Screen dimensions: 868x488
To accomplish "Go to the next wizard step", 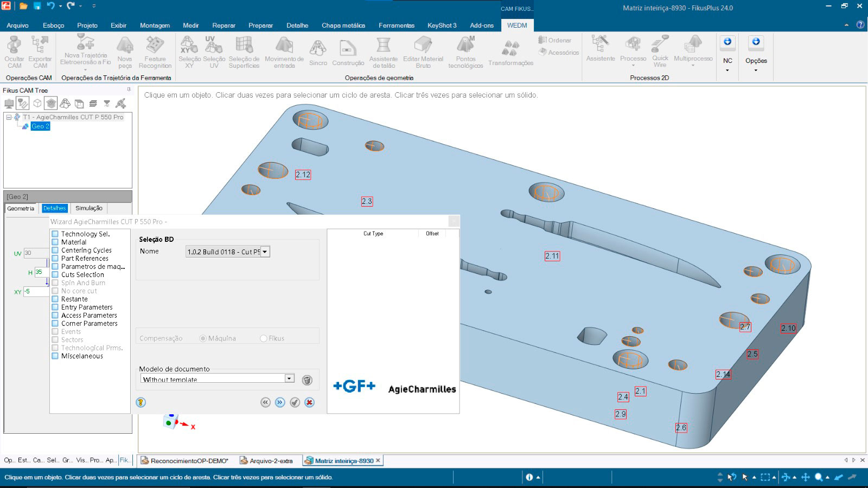I will [x=280, y=402].
